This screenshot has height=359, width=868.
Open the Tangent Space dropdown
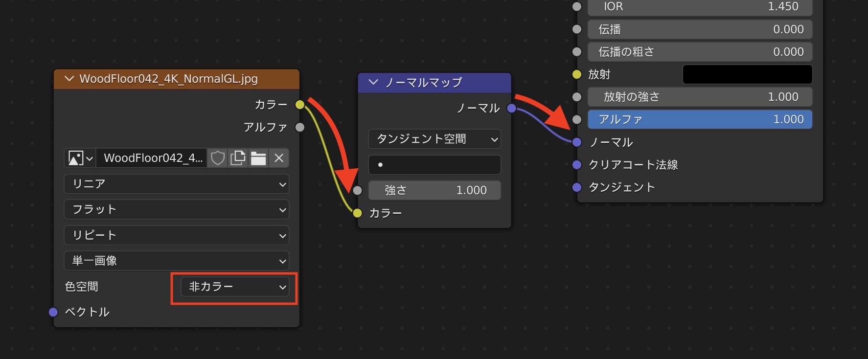pos(434,139)
